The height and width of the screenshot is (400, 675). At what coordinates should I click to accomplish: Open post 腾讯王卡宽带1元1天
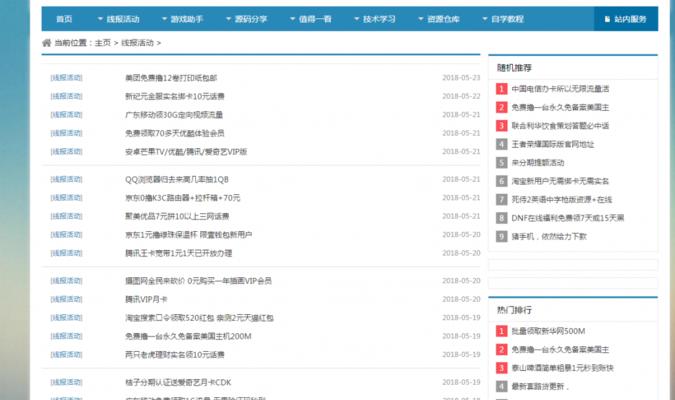coord(179,254)
